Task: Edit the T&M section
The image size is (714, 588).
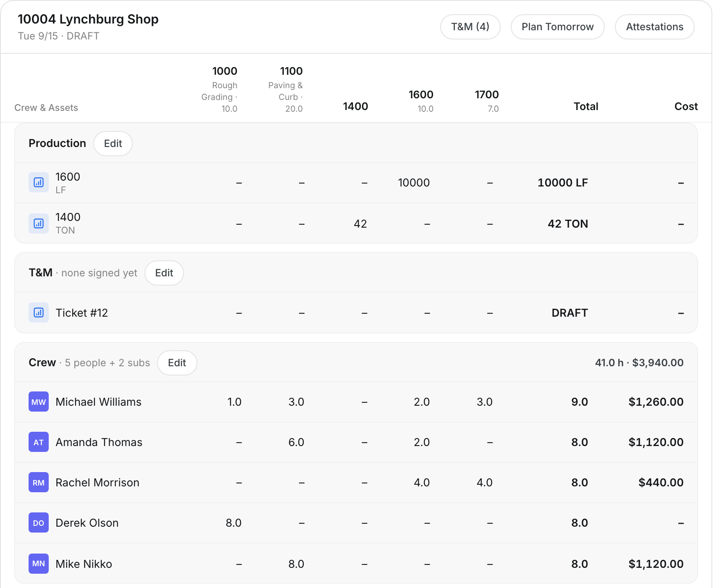Action: pos(164,273)
